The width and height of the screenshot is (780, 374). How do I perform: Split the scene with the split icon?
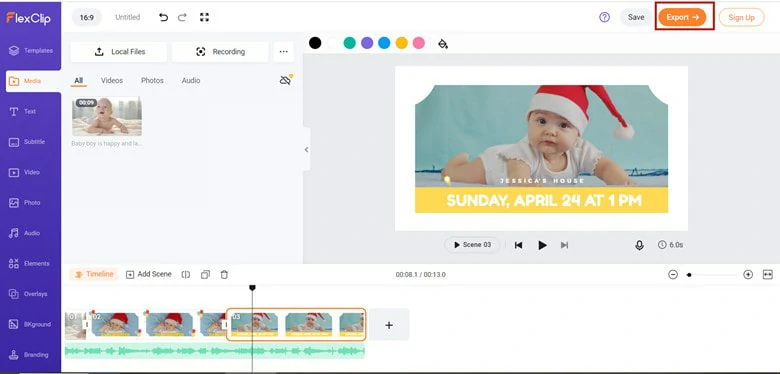186,275
